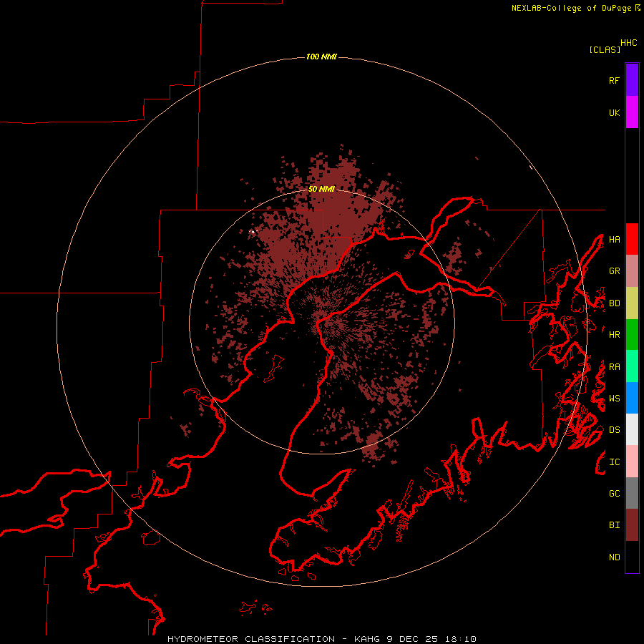Click the RA legend label
This screenshot has height=644, width=644.
[x=614, y=367]
